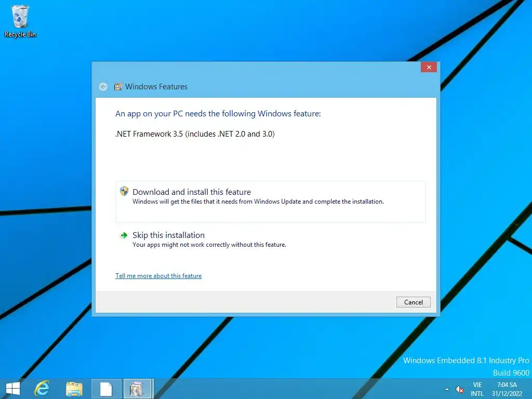
Task: Click the heading 'An app on your PC needs'
Action: click(218, 114)
